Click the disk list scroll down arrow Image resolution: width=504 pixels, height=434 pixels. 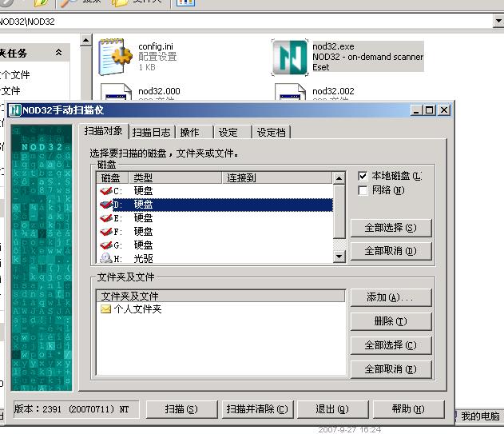tap(339, 257)
